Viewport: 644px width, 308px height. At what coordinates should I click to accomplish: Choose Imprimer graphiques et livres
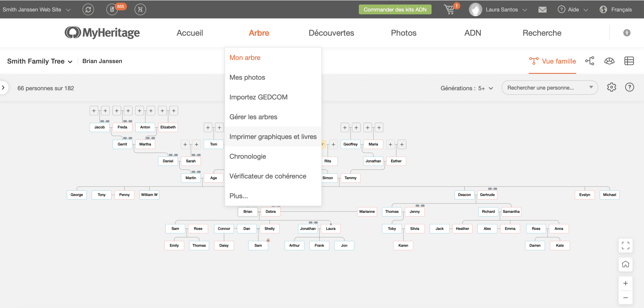point(273,137)
